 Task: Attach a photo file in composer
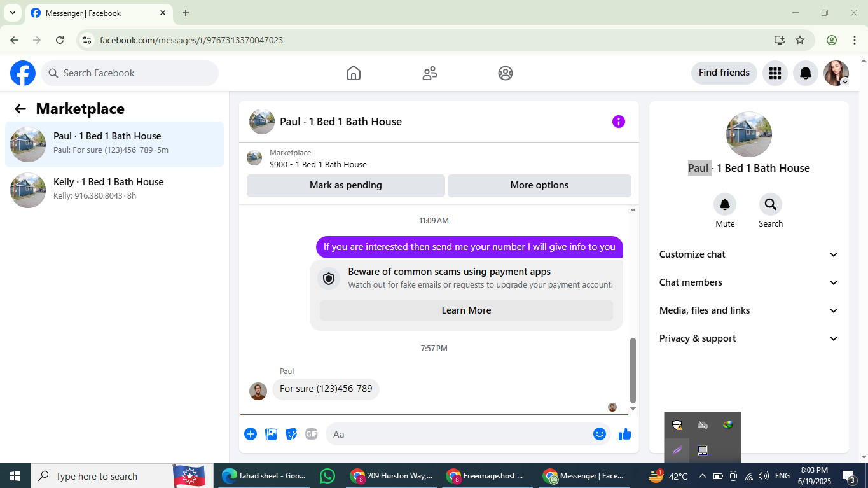click(271, 434)
